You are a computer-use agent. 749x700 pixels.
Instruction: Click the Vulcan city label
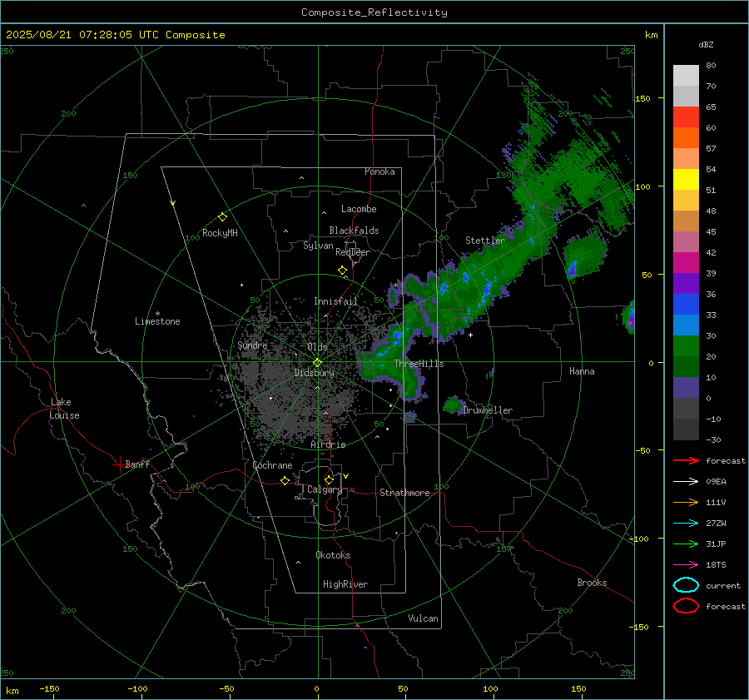click(x=423, y=618)
